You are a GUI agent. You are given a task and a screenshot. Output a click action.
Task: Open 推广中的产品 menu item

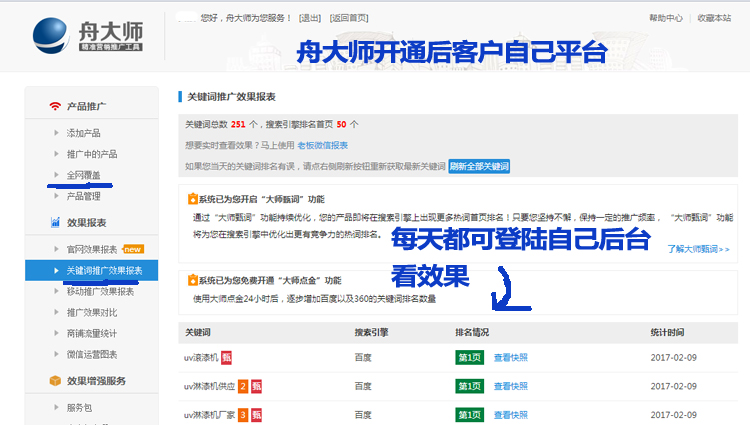(92, 154)
